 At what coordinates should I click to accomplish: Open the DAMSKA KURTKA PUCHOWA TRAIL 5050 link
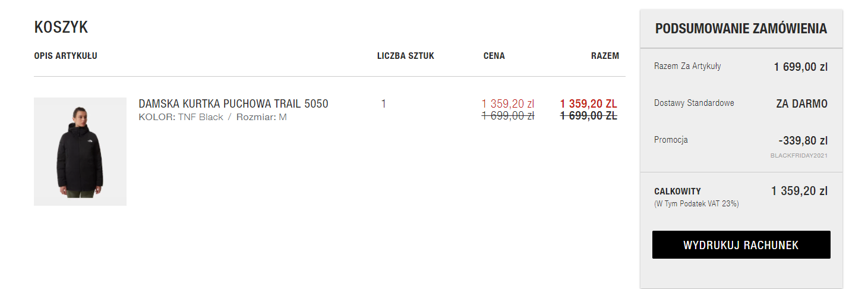pyautogui.click(x=233, y=104)
